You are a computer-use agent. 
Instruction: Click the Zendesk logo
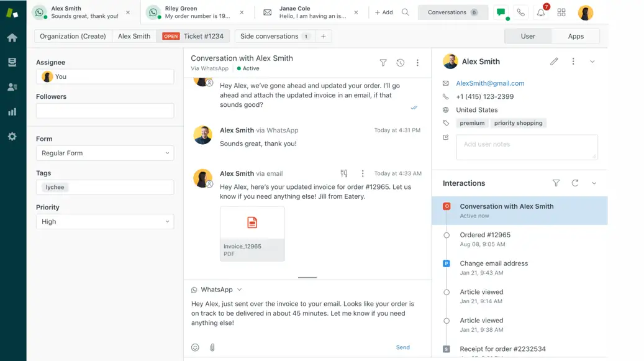click(12, 12)
